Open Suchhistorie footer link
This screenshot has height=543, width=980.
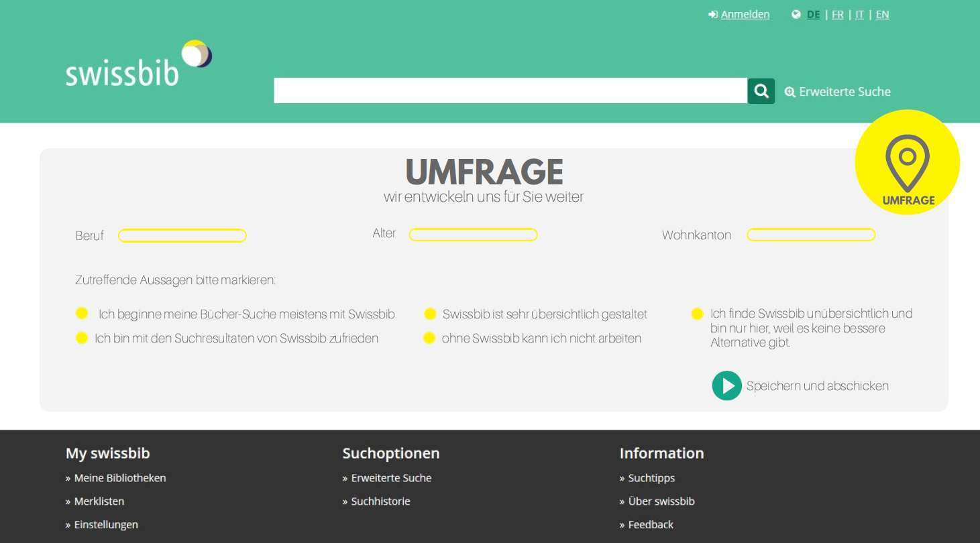tap(381, 501)
